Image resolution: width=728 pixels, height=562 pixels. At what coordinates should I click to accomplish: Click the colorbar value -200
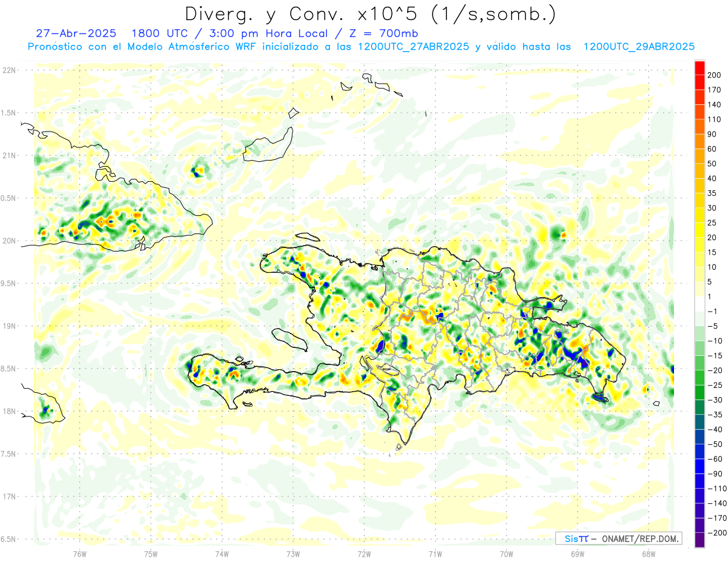pos(716,533)
